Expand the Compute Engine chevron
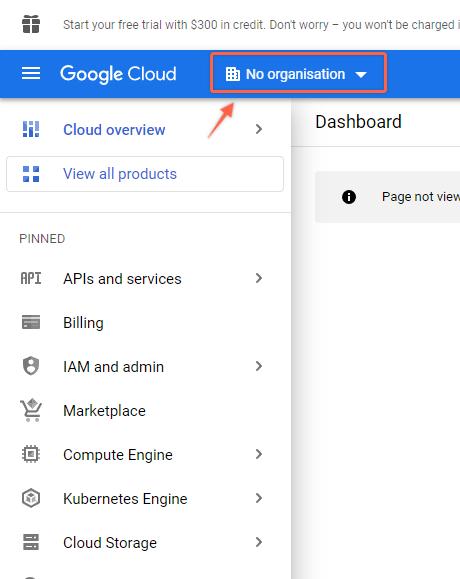The width and height of the screenshot is (460, 579). pyautogui.click(x=259, y=454)
